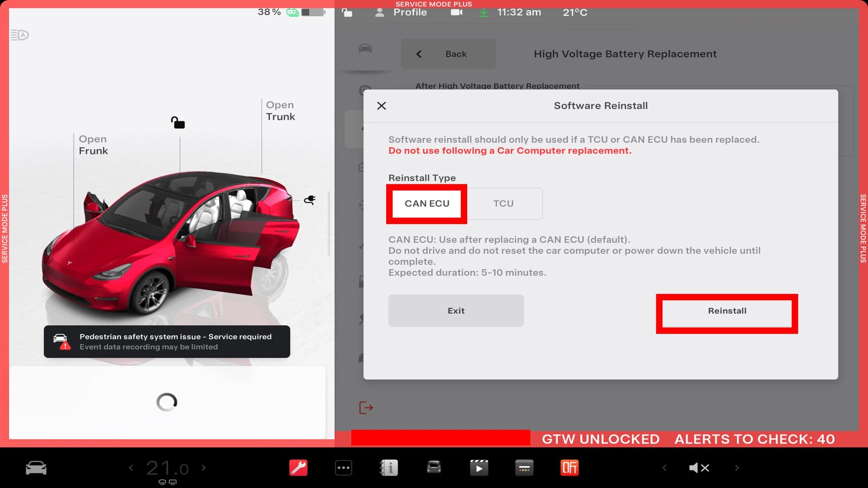This screenshot has height=488, width=868.
Task: Open the all apps three-dots launcher
Action: (x=343, y=467)
